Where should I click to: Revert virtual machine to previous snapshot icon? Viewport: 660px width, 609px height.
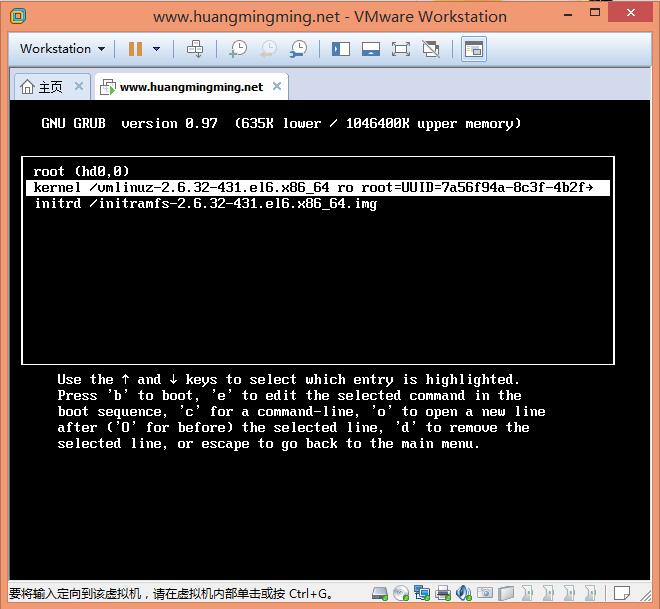(x=268, y=49)
